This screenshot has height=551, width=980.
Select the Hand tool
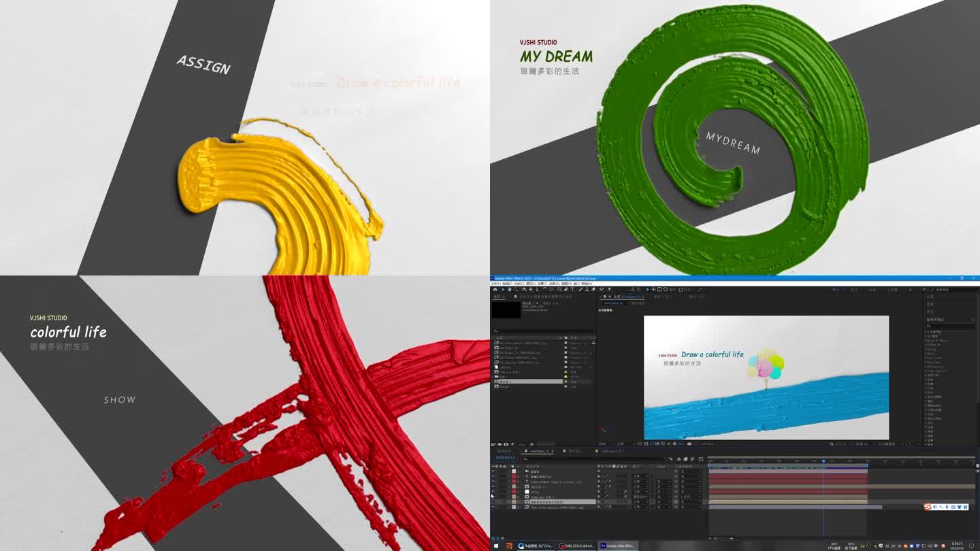510,289
